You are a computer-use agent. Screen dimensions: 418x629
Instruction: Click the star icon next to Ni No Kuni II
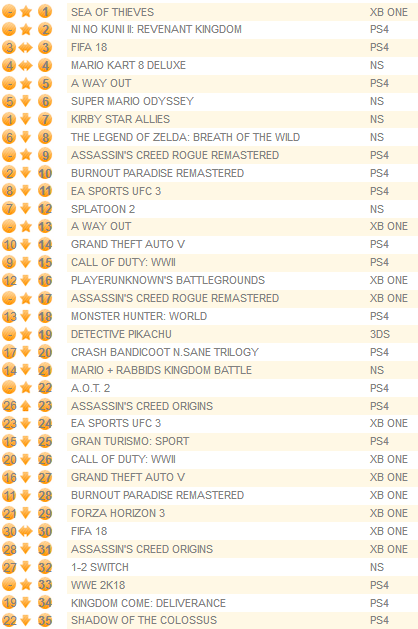(26, 29)
